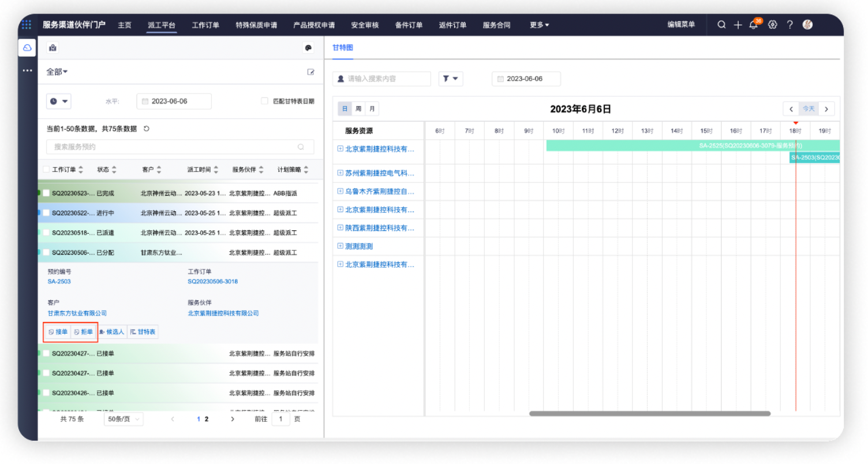
Task: Open the settings gear icon
Action: 773,25
